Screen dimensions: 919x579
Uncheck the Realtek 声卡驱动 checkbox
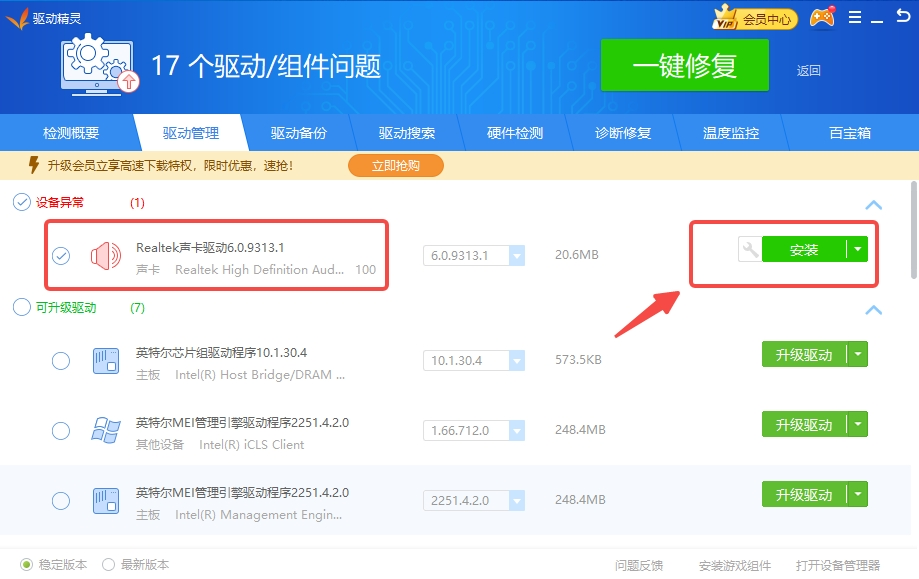(x=61, y=254)
